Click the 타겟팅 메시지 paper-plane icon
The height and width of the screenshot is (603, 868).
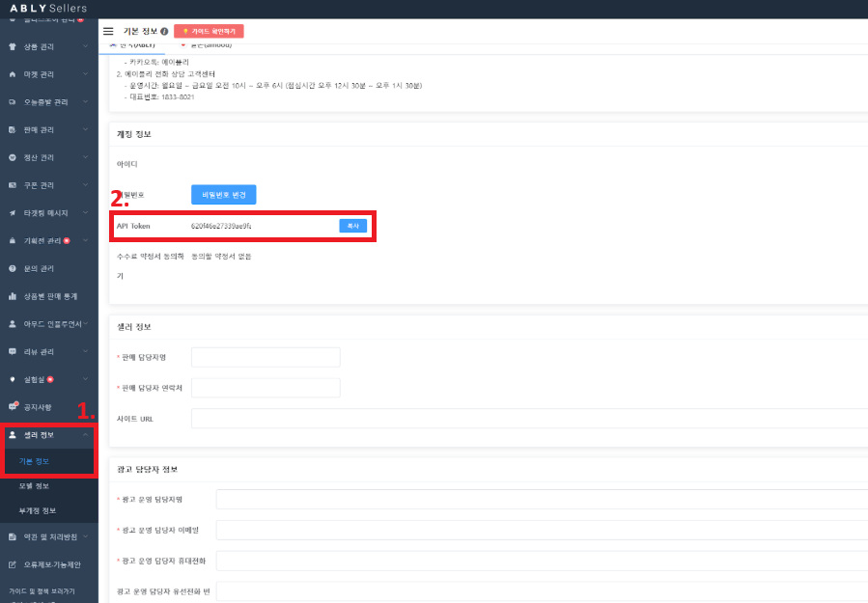[x=13, y=212]
